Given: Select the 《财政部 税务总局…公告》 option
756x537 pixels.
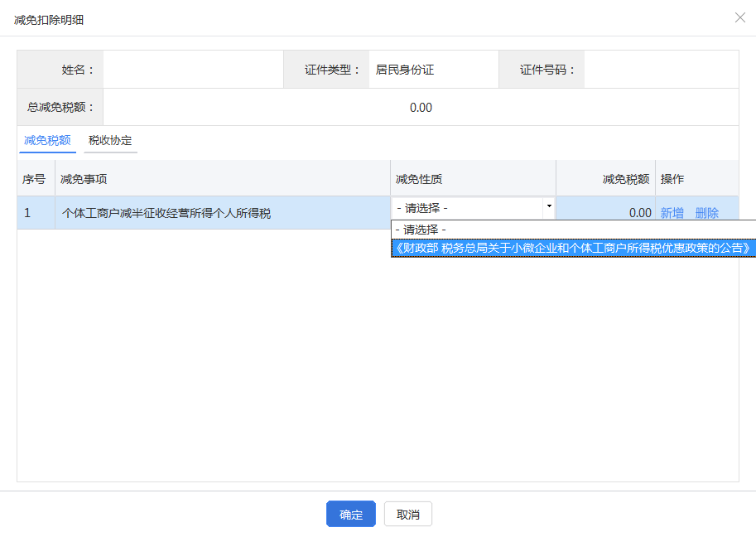Looking at the screenshot, I should pyautogui.click(x=573, y=248).
